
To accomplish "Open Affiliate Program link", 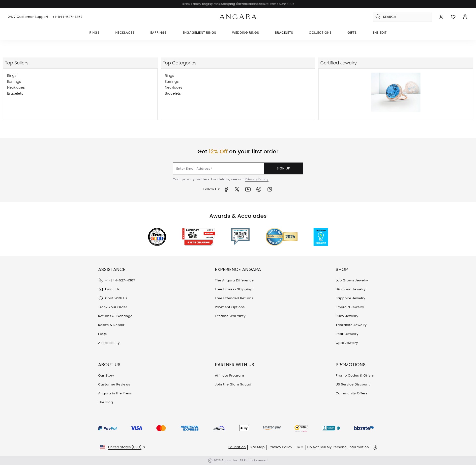I will coord(230,376).
